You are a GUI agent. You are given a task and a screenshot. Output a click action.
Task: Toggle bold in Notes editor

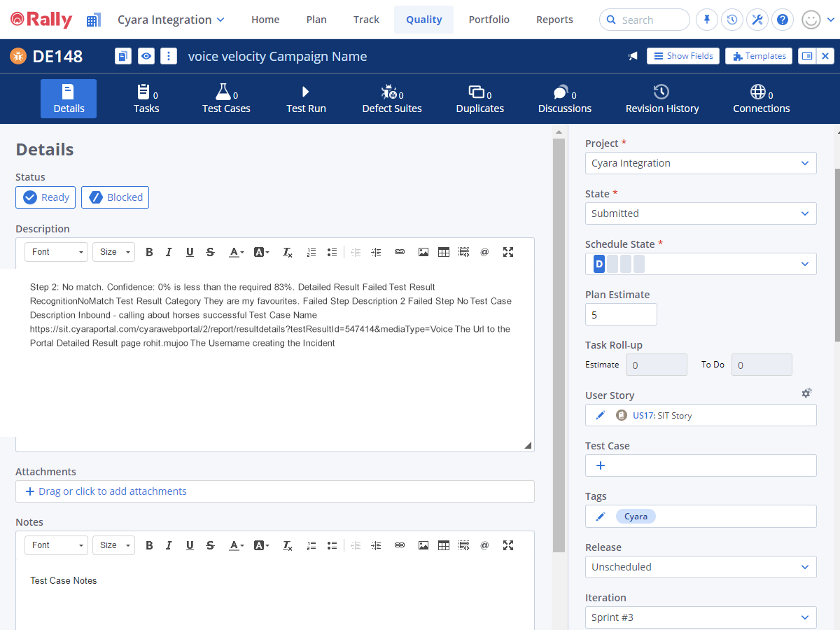(x=149, y=545)
